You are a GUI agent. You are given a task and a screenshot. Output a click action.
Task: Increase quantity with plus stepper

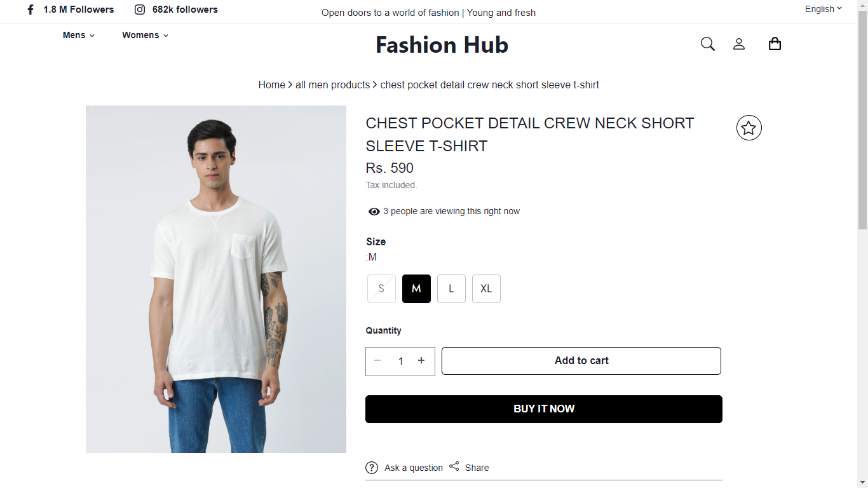421,360
